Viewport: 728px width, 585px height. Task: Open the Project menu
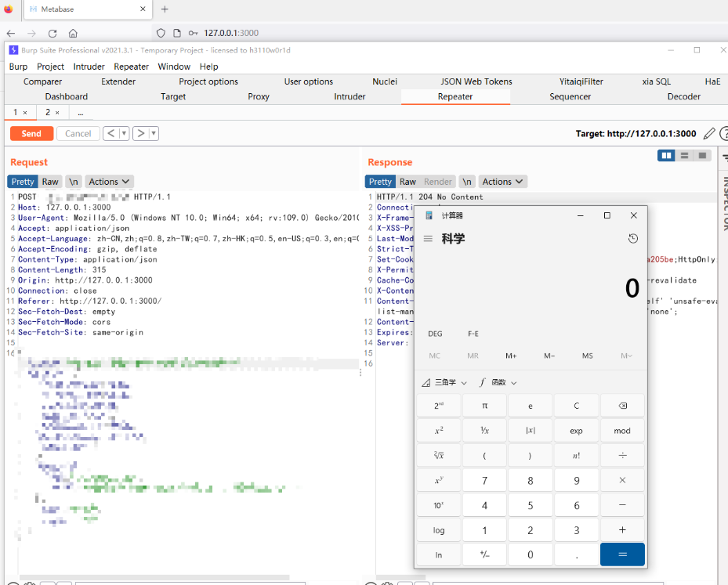coord(51,67)
